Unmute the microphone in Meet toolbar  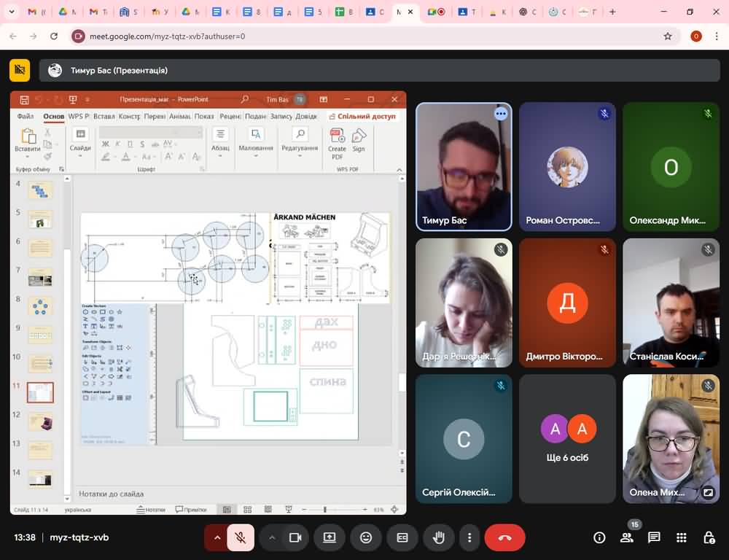pyautogui.click(x=240, y=537)
